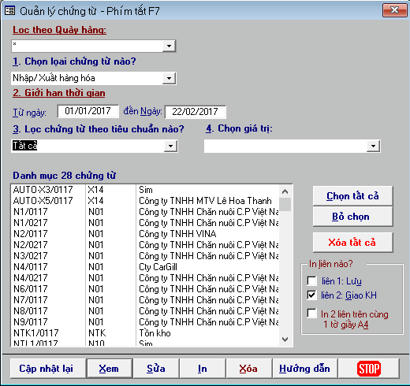Expand the 'Nhập/Xuất hàng hóa' type dropdown
This screenshot has width=410, height=386.
tap(169, 78)
